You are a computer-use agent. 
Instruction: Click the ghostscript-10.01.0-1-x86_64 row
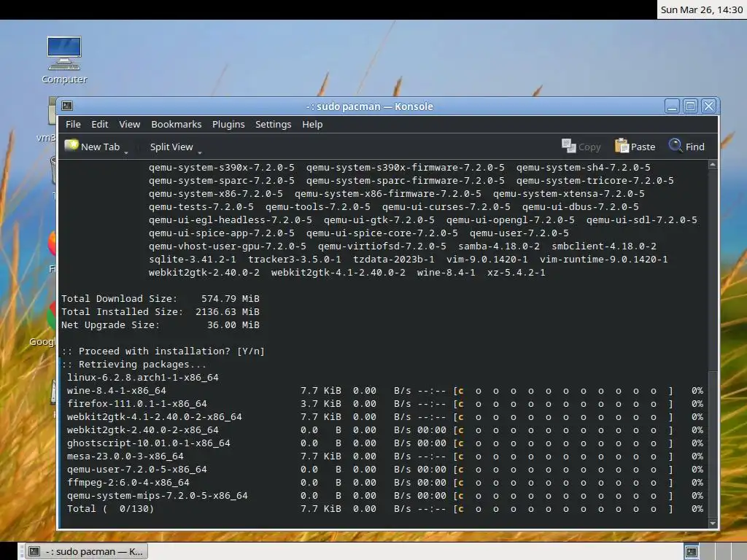tap(385, 443)
